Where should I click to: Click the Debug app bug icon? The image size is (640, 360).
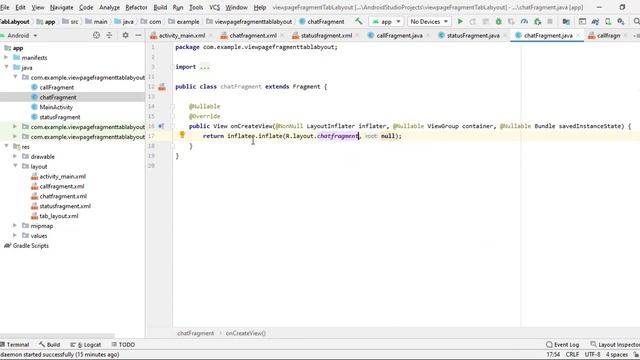click(498, 21)
